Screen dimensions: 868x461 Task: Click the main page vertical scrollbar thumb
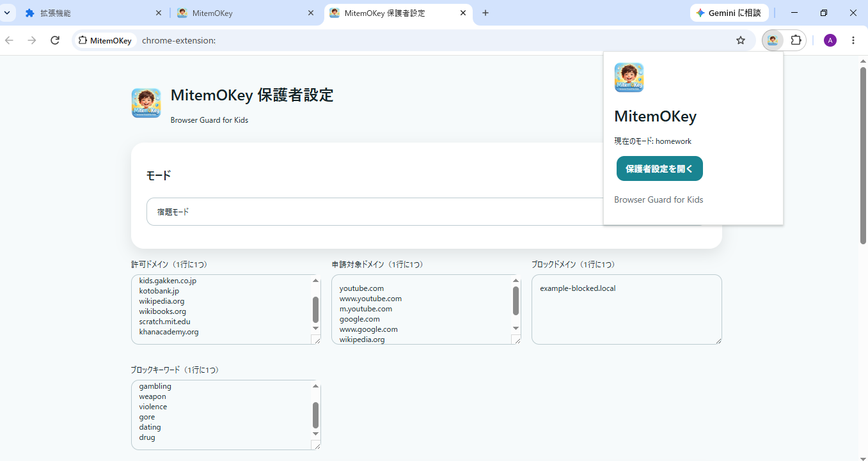[x=864, y=155]
